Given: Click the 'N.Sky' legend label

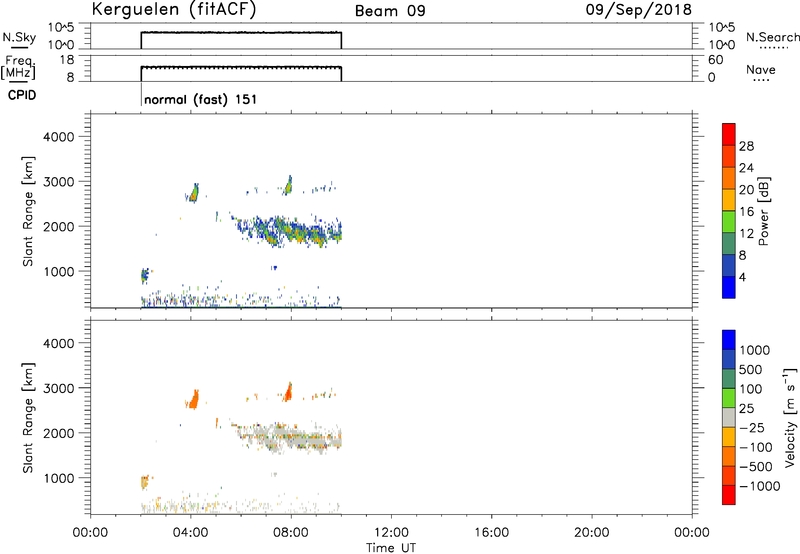Looking at the screenshot, I should click(x=19, y=37).
